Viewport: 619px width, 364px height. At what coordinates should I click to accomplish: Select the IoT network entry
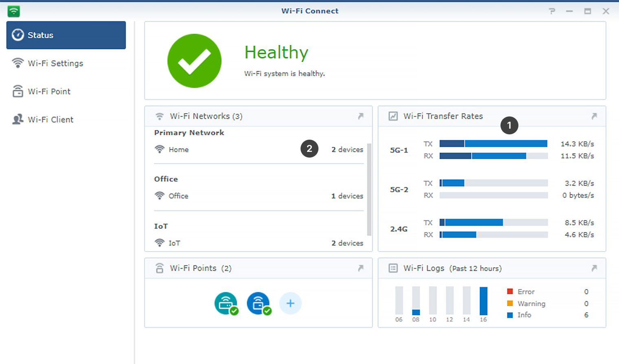pyautogui.click(x=174, y=243)
